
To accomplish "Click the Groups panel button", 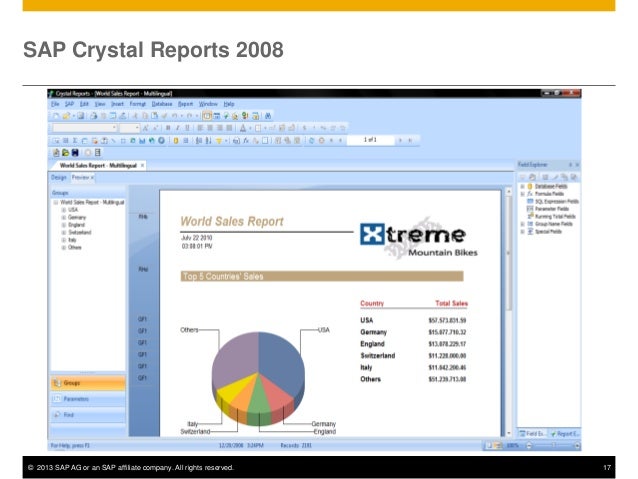I will tap(88, 383).
